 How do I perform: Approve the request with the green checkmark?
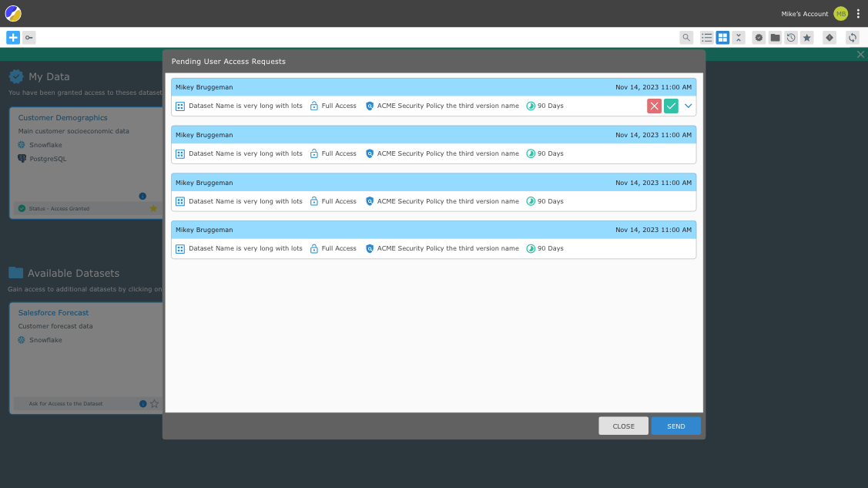(x=671, y=106)
